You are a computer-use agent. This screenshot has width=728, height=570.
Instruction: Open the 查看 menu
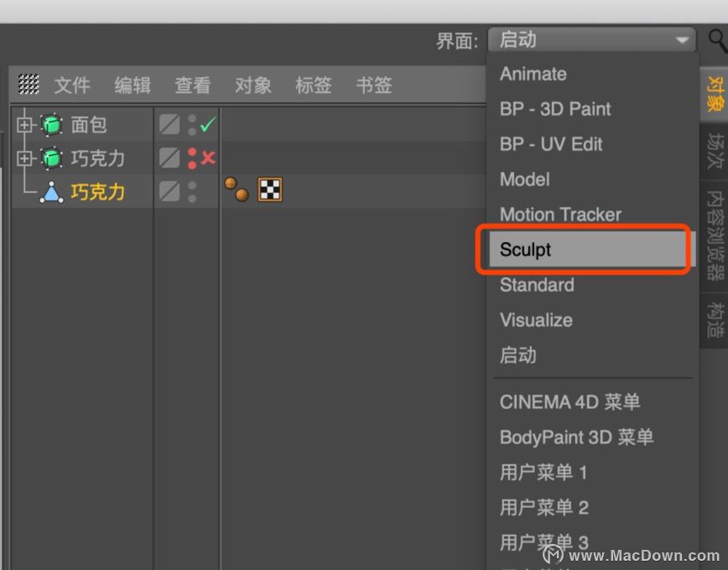point(193,85)
